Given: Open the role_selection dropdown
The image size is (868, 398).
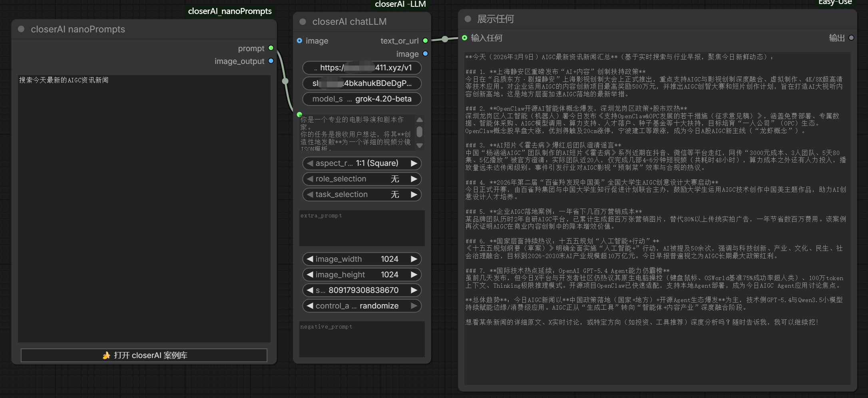Looking at the screenshot, I should click(362, 179).
